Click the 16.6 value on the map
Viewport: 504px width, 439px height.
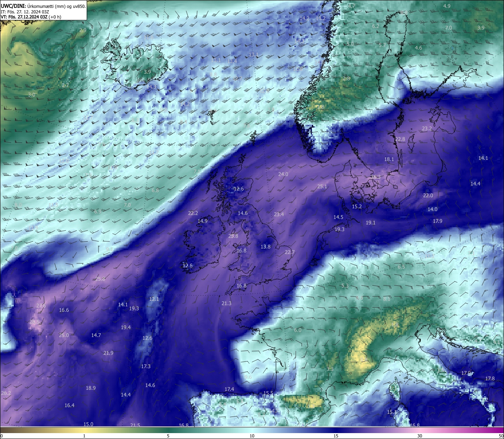(x=64, y=310)
